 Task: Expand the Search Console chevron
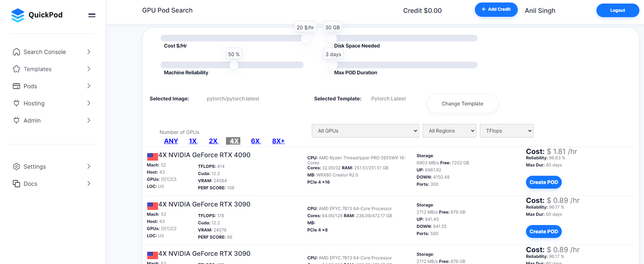[x=89, y=52]
